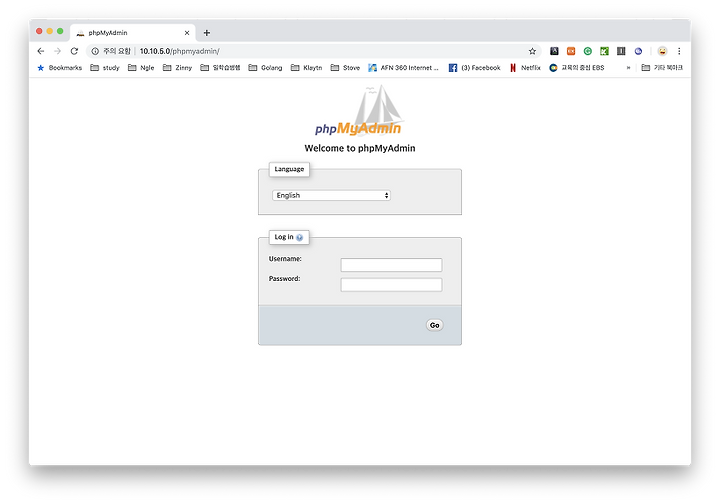
Task: Click the green maximize window button
Action: click(x=60, y=31)
